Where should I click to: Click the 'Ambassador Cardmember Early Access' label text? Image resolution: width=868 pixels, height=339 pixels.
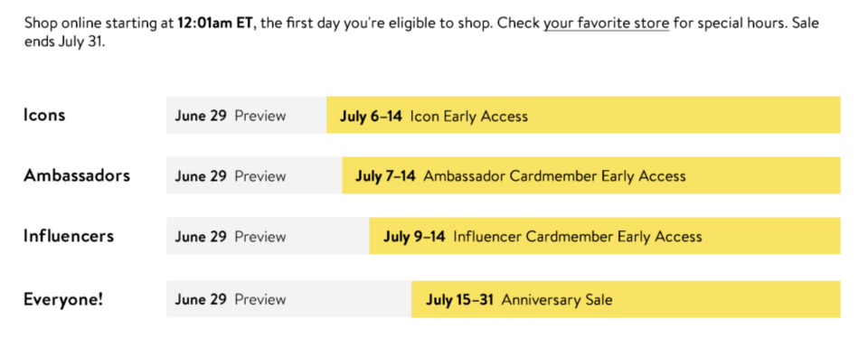554,176
